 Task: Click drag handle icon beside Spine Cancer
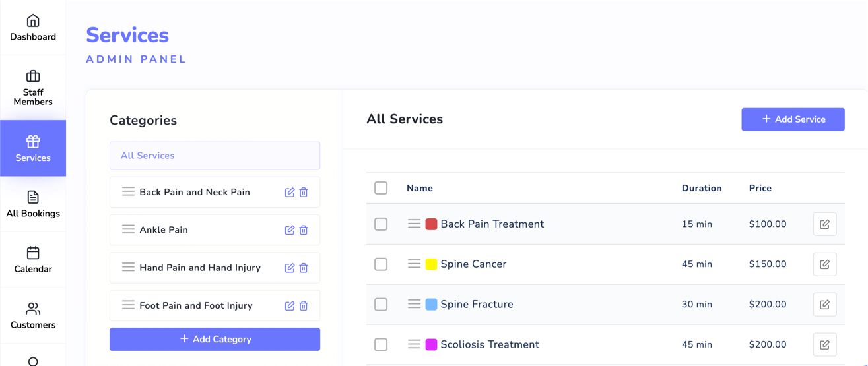414,264
